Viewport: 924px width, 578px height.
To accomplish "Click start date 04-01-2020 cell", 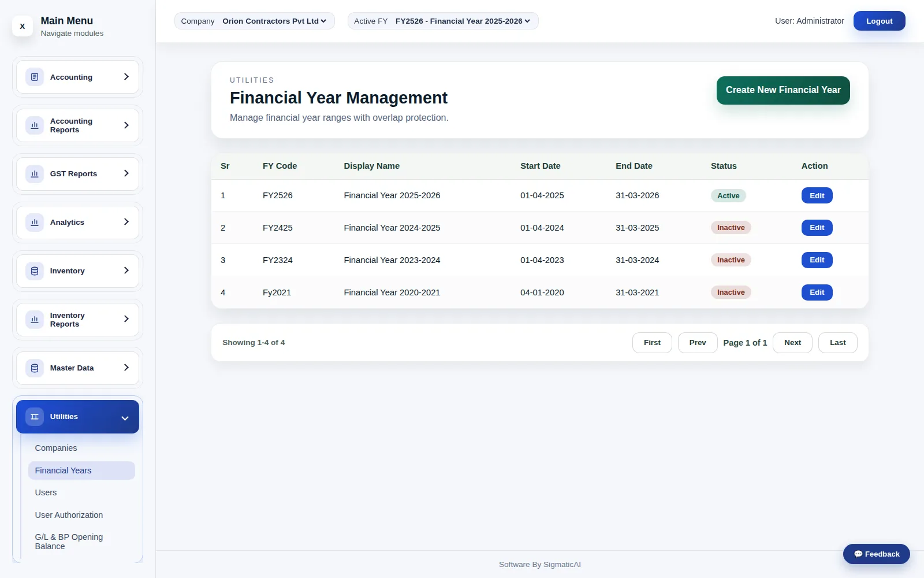I will coord(542,292).
